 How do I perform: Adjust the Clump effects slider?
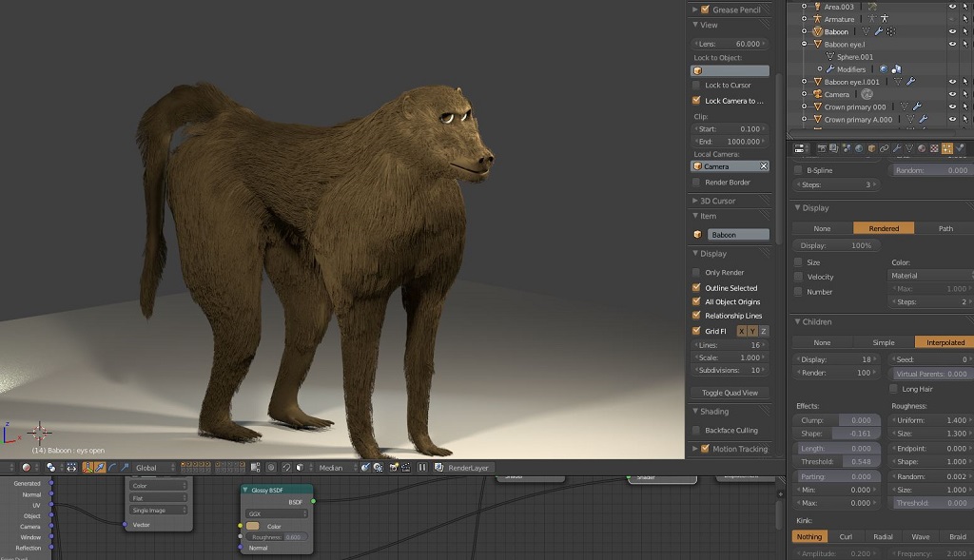pyautogui.click(x=837, y=420)
